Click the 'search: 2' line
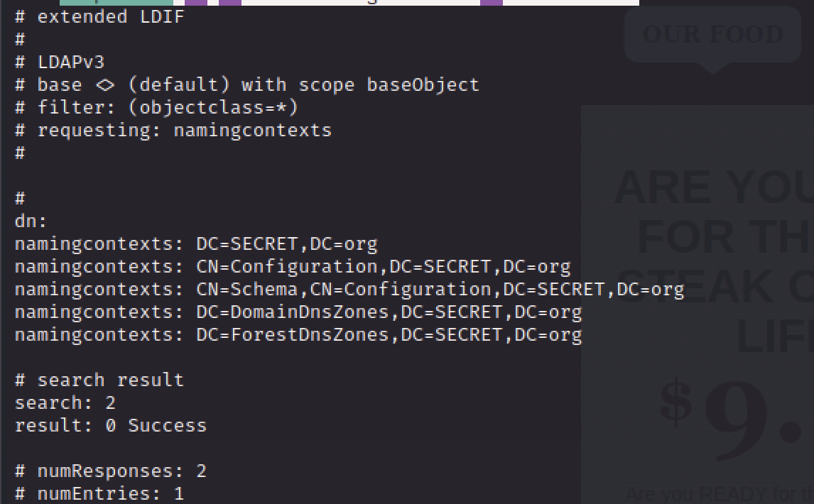This screenshot has width=814, height=504. [65, 402]
